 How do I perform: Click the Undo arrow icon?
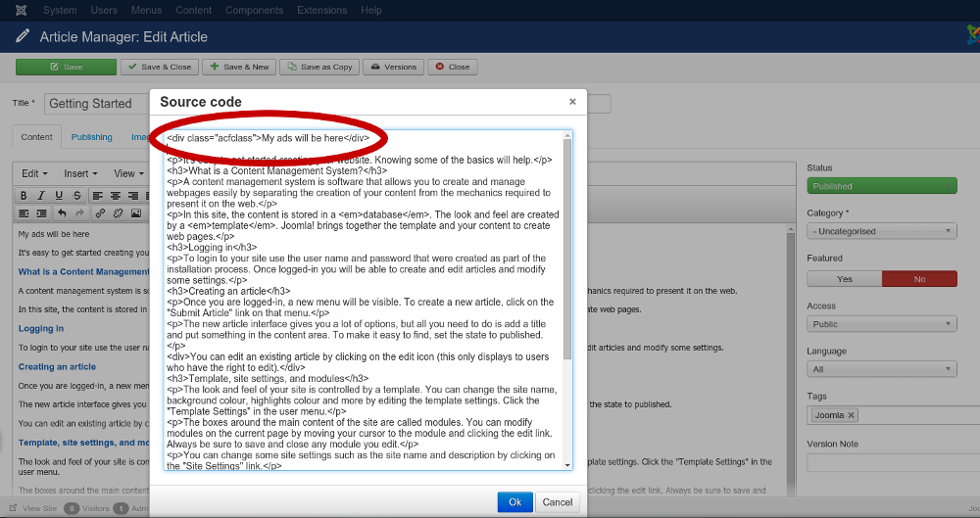tap(62, 212)
